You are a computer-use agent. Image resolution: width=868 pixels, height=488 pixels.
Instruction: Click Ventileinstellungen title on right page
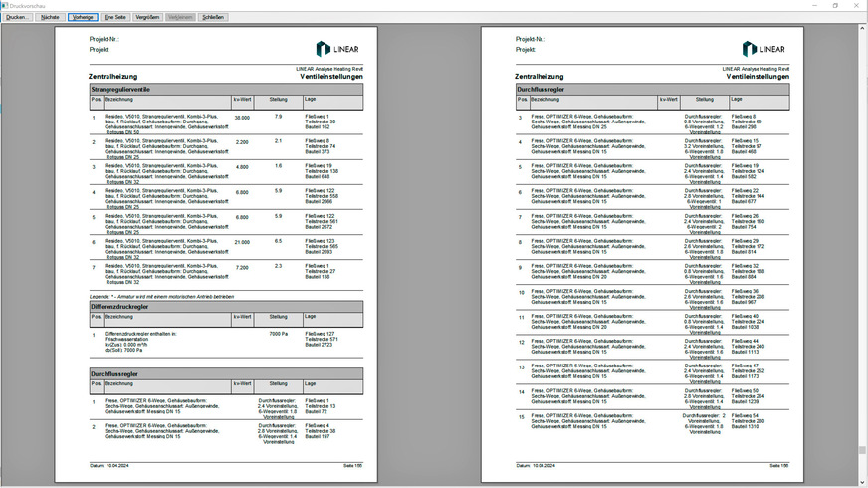pyautogui.click(x=758, y=77)
